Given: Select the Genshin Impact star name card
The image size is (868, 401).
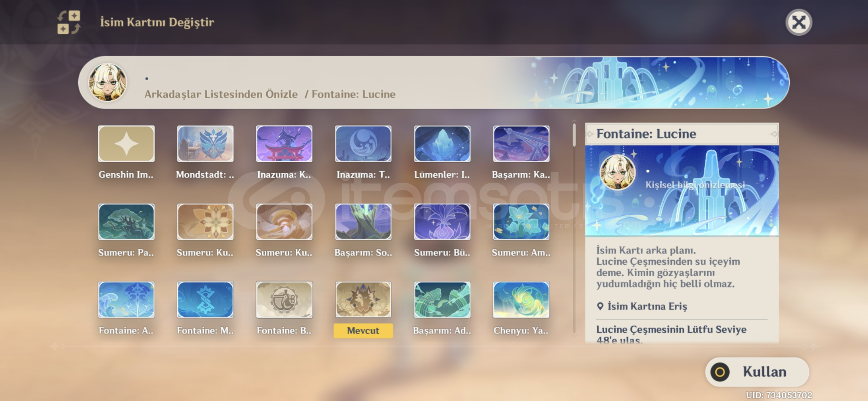Looking at the screenshot, I should click(x=126, y=144).
